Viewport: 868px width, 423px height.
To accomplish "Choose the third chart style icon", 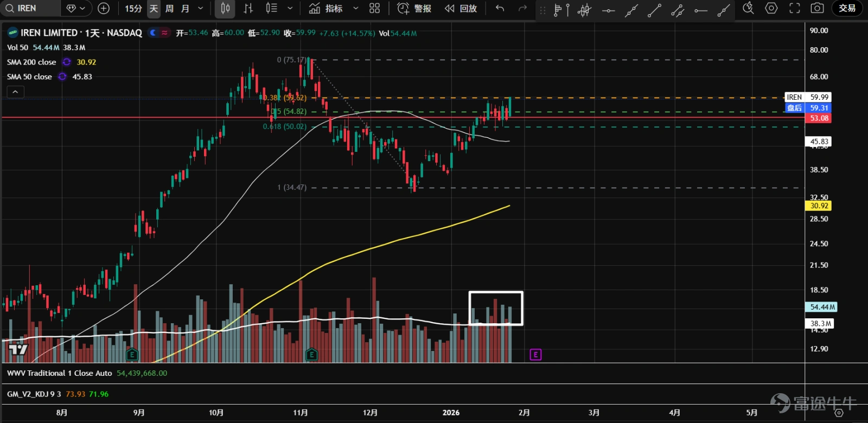I will (x=272, y=8).
